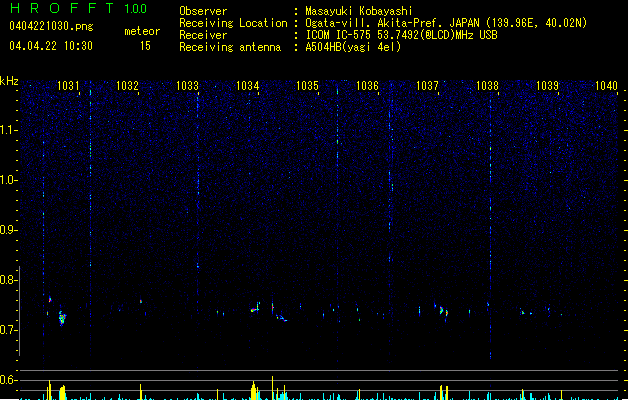This screenshot has width=629, height=400.
Task: Click the 1.0 kHz frequency label
Action: (x=9, y=180)
